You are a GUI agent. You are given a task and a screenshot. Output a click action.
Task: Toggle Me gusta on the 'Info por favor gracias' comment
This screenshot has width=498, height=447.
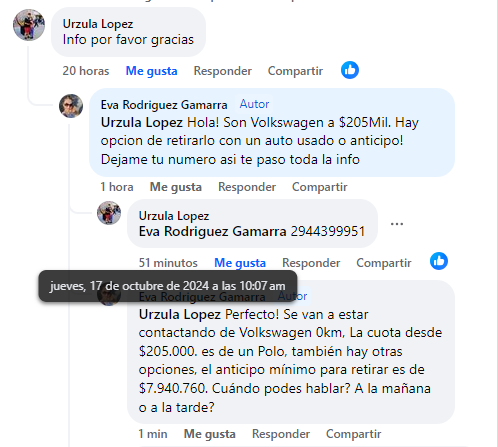click(151, 71)
